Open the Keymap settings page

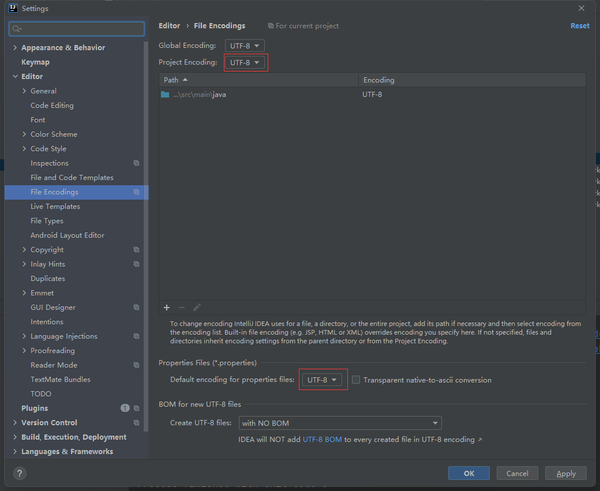click(35, 62)
